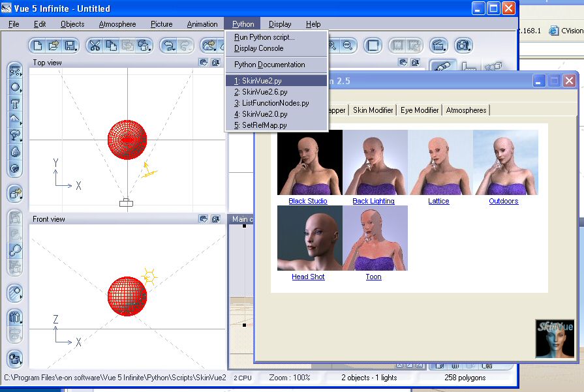Click the Back Lighting link

pyautogui.click(x=374, y=201)
